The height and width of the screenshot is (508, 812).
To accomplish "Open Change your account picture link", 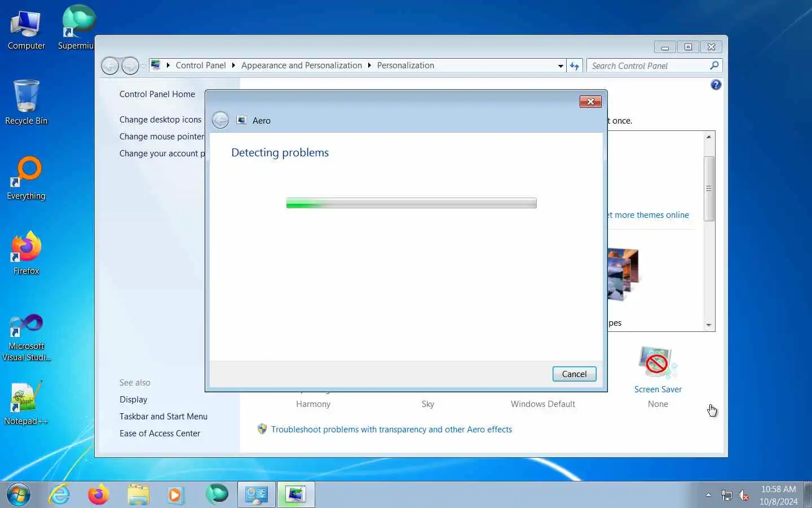I will (162, 154).
